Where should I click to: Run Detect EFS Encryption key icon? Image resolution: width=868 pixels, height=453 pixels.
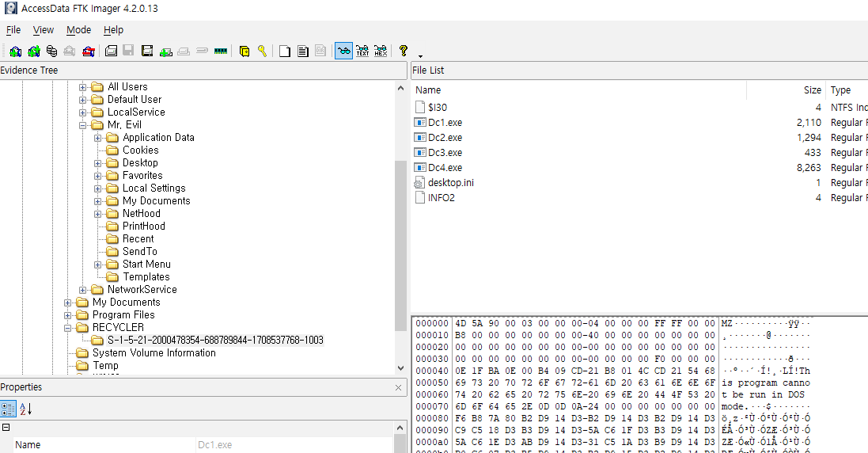tap(263, 51)
